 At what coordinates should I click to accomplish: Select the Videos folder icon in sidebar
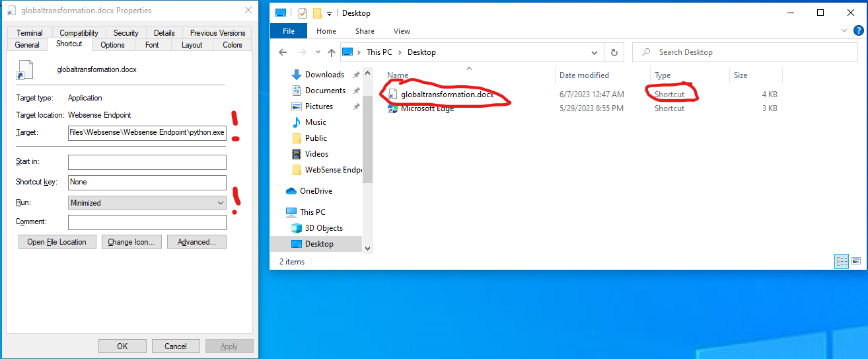coord(297,154)
